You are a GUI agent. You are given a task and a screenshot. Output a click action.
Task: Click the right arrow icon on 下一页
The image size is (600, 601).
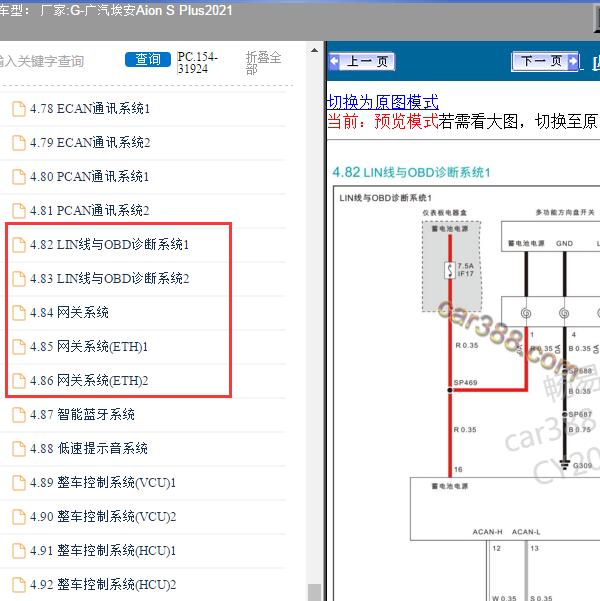(573, 61)
